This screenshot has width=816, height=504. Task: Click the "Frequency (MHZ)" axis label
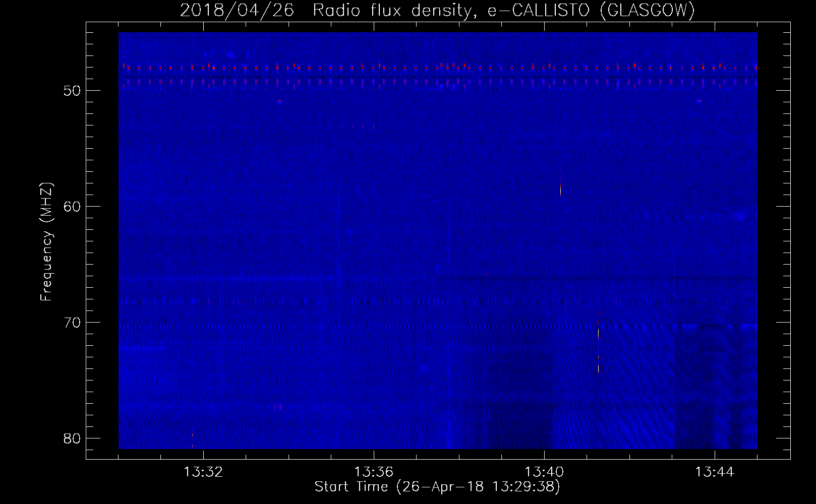pos(46,242)
